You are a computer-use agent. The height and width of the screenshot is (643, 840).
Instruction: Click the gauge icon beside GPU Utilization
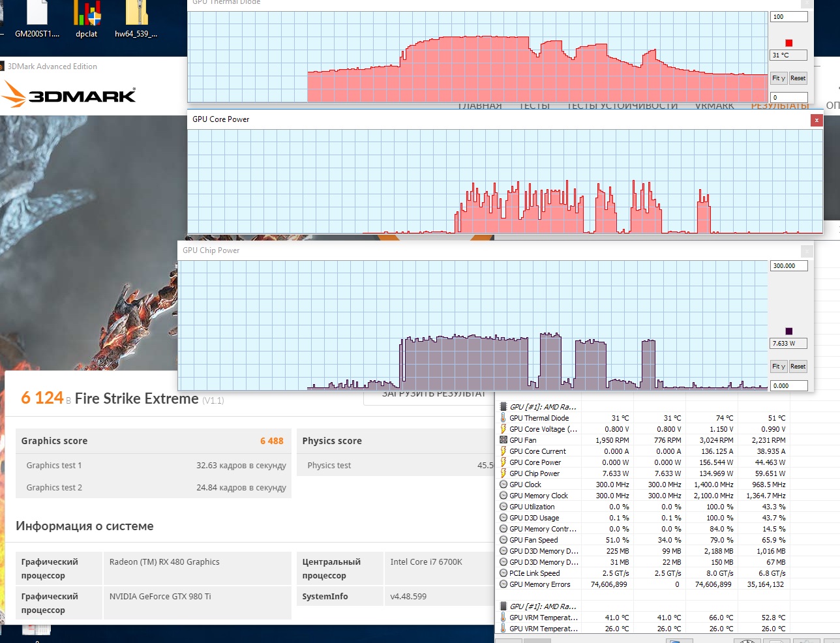(503, 507)
